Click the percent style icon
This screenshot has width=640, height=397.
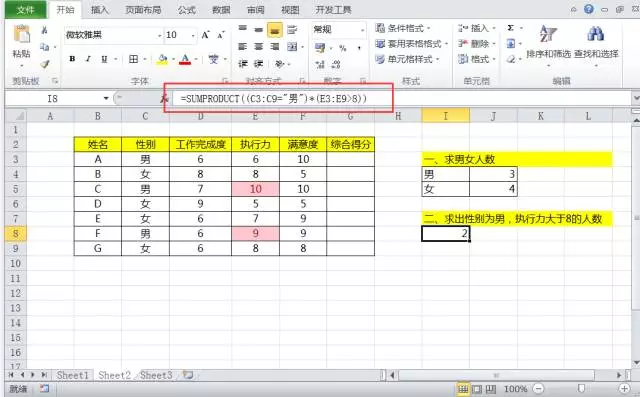pyautogui.click(x=342, y=48)
